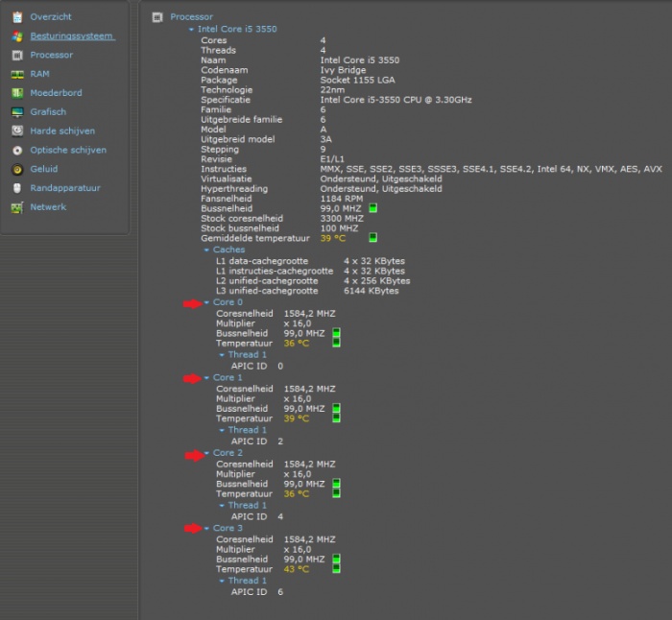Click the L2 unified-cachegrootte row
This screenshot has height=620, width=672.
(x=313, y=281)
